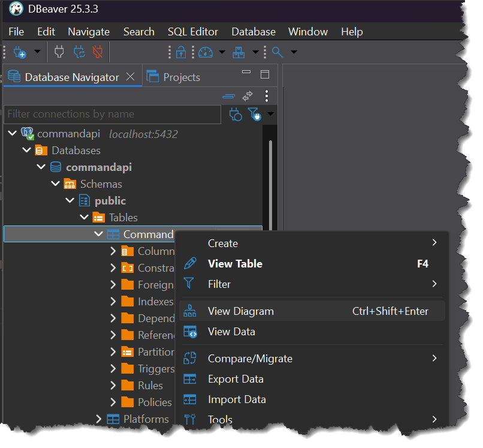The width and height of the screenshot is (483, 448).
Task: Click the navigator vertical scrollbar
Action: coord(270,180)
